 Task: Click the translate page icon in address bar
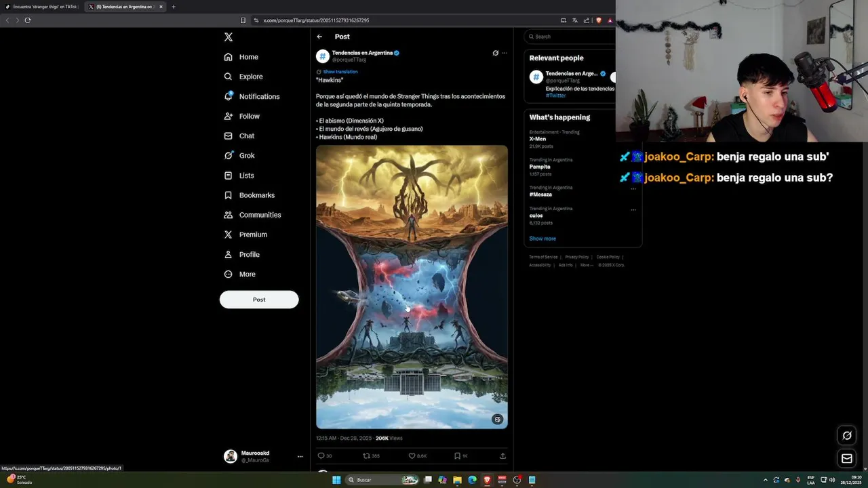(574, 20)
